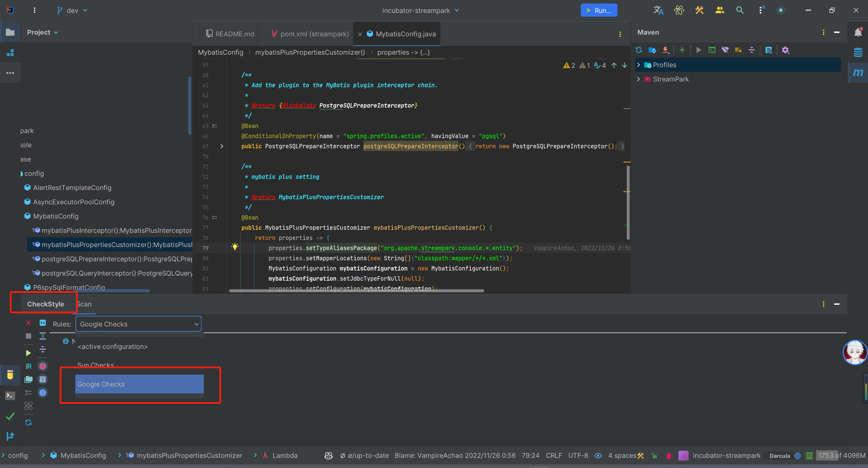868x468 pixels.
Task: Run check on the current file
Action: click(28, 353)
